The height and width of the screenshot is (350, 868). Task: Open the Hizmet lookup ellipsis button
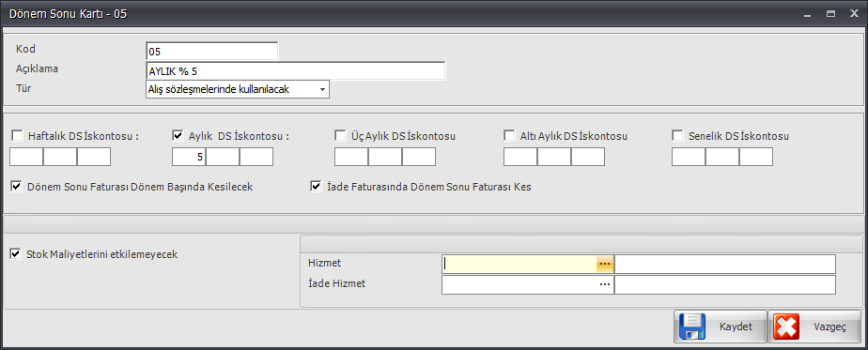click(605, 265)
